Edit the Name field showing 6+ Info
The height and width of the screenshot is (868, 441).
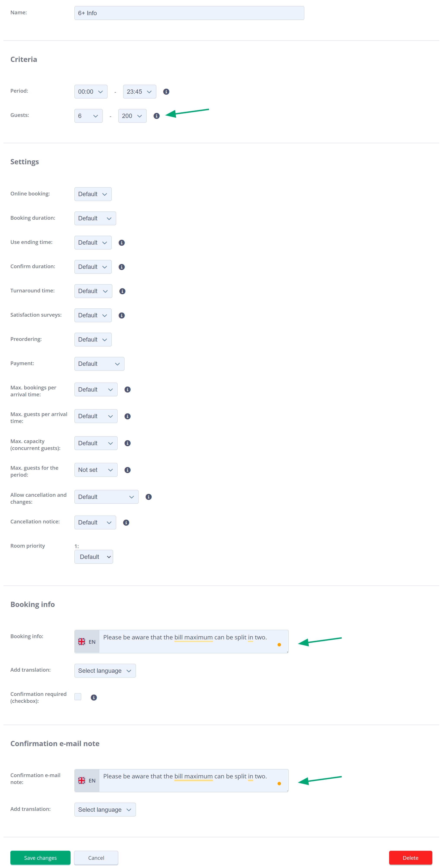pos(189,13)
